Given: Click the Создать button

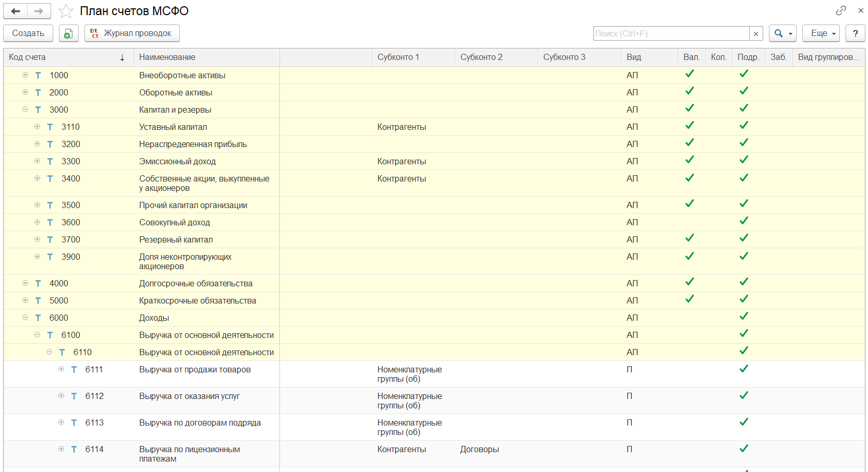Looking at the screenshot, I should pos(28,33).
